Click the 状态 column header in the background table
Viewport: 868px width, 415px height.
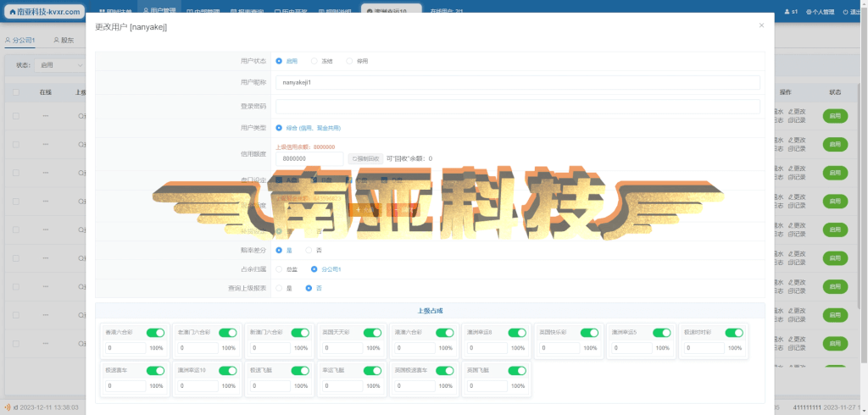click(835, 92)
